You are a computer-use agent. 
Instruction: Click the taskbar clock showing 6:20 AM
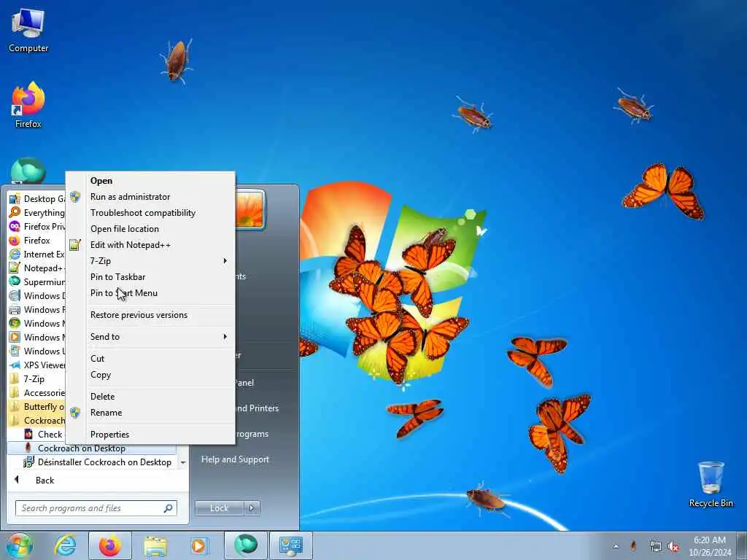coord(710,545)
